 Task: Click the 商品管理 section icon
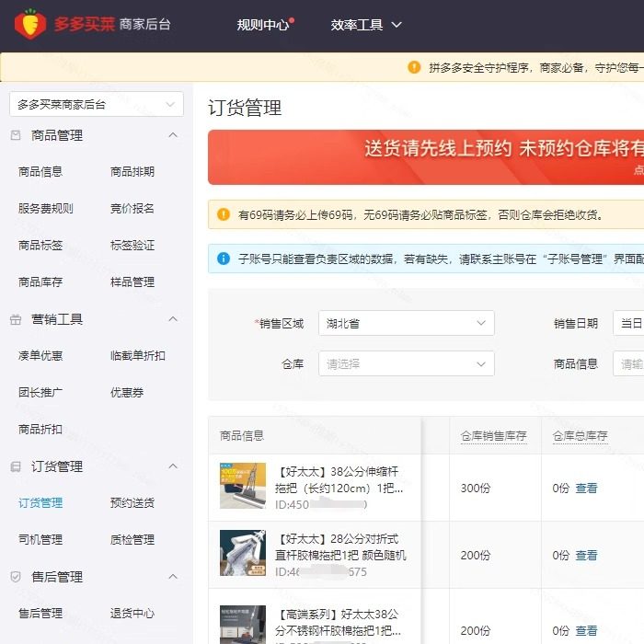pyautogui.click(x=16, y=135)
